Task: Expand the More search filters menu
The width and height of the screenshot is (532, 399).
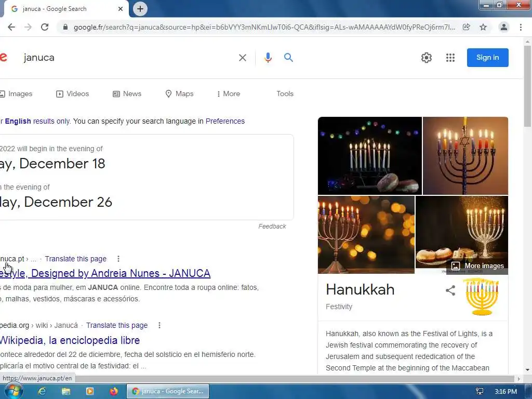Action: click(x=229, y=94)
